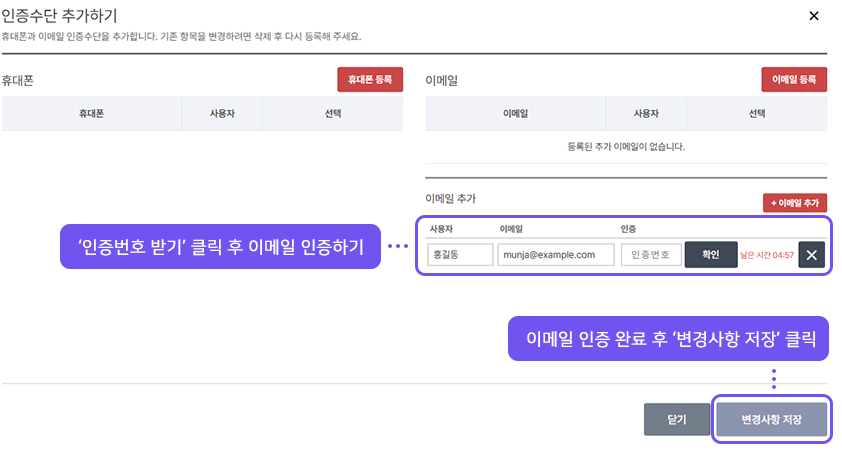Click the 남은 시간 04:57 countdown text

(x=767, y=255)
